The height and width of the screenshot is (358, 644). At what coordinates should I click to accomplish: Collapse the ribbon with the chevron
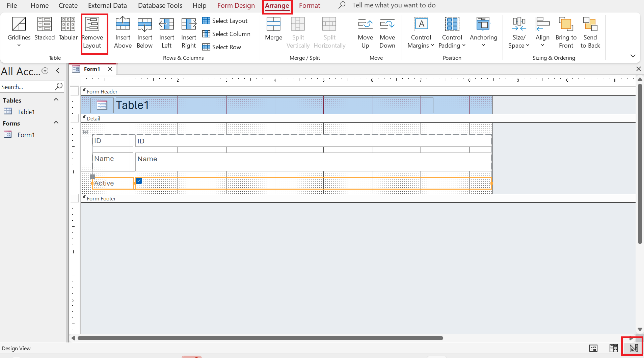(x=633, y=56)
